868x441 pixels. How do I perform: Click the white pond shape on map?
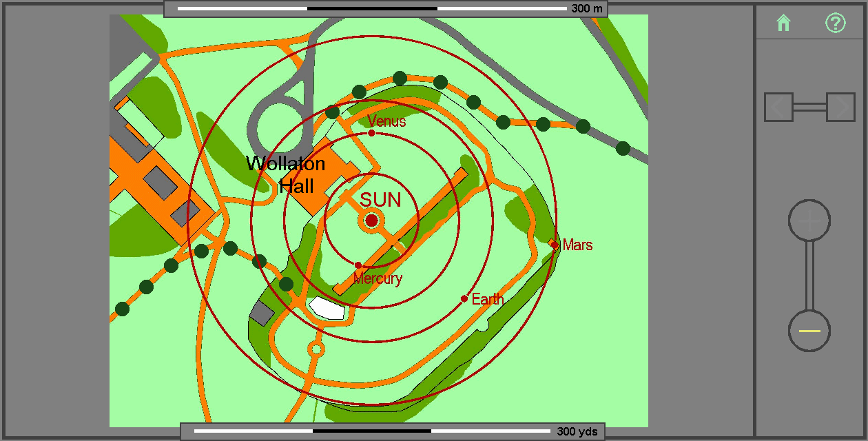click(x=327, y=308)
